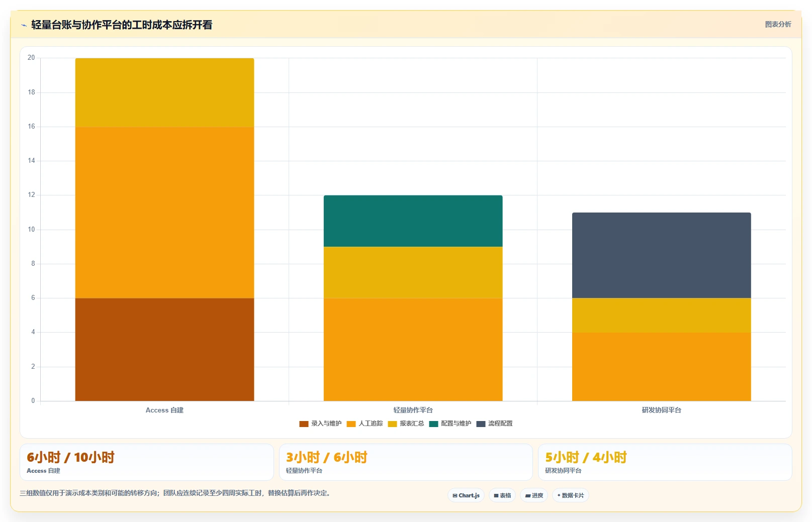This screenshot has height=522, width=812.
Task: Toggle the 录入与维护 legend label
Action: (326, 424)
